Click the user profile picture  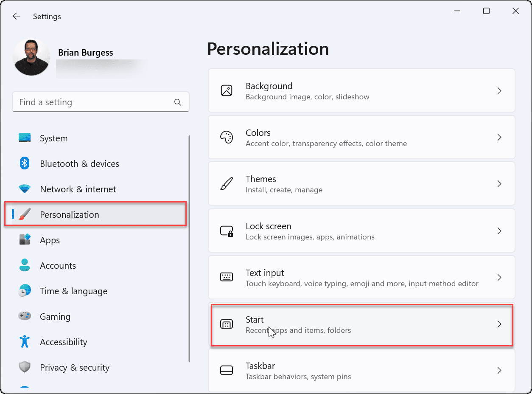tap(32, 57)
